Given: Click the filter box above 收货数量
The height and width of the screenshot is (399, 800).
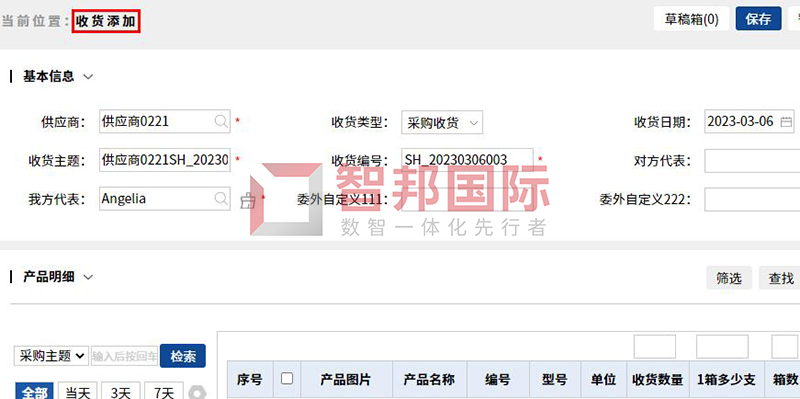Looking at the screenshot, I should tap(655, 347).
